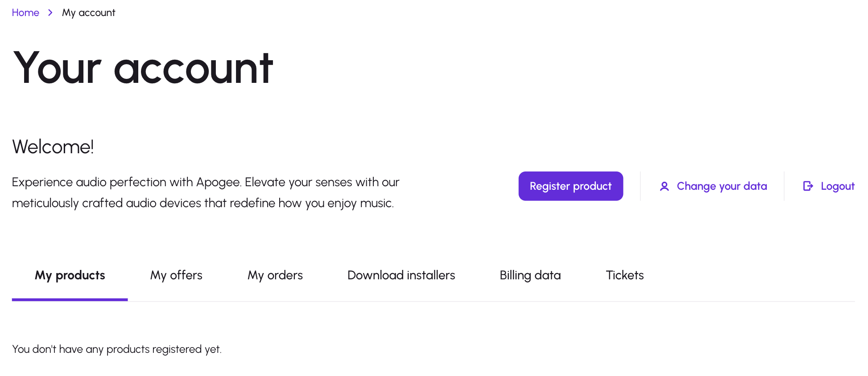
Task: Click the Logout text link
Action: [837, 186]
